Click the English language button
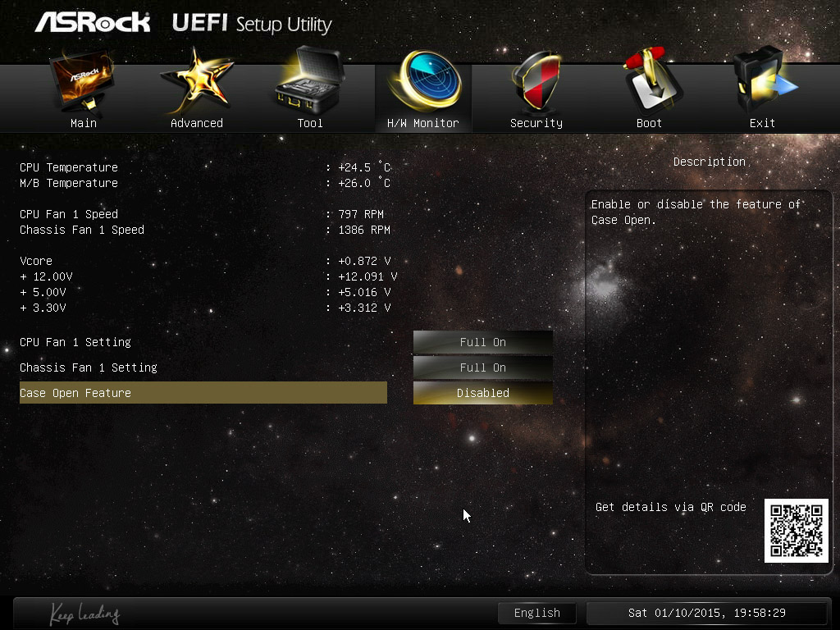Screen dimensions: 840x630 [x=536, y=613]
